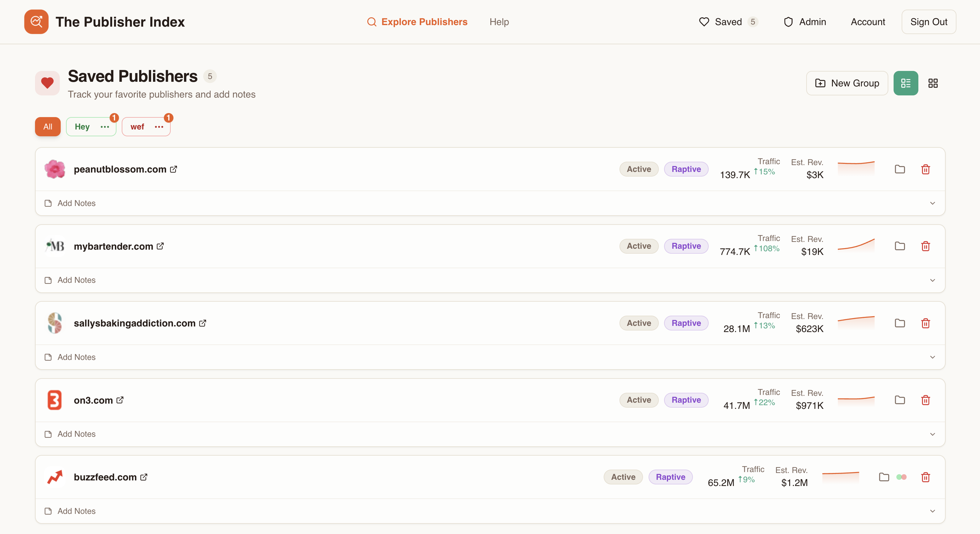The image size is (980, 534).
Task: Expand notes chevron for on3.com
Action: coord(932,434)
